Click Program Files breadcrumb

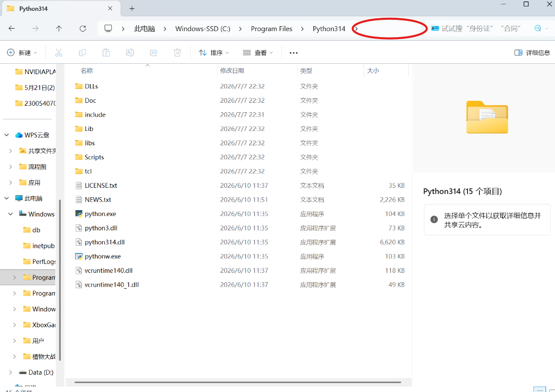[x=271, y=29]
